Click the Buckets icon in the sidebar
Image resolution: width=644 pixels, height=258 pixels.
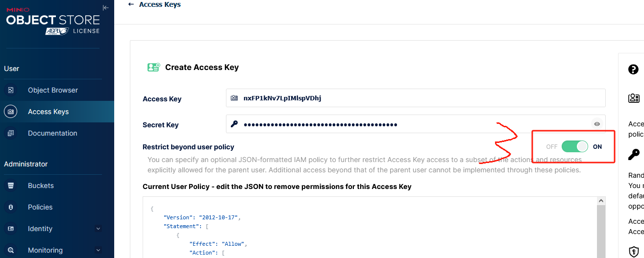[x=10, y=186]
